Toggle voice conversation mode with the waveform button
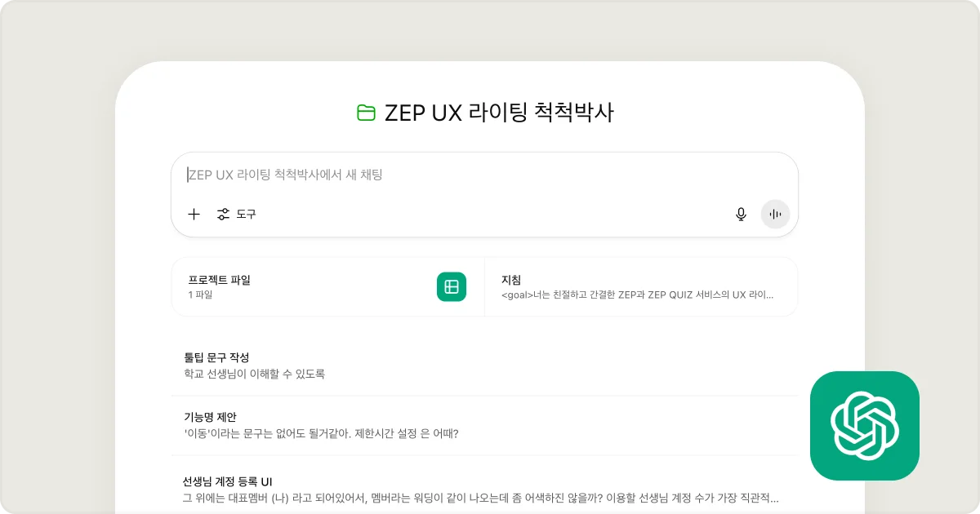The width and height of the screenshot is (980, 514). coord(774,215)
